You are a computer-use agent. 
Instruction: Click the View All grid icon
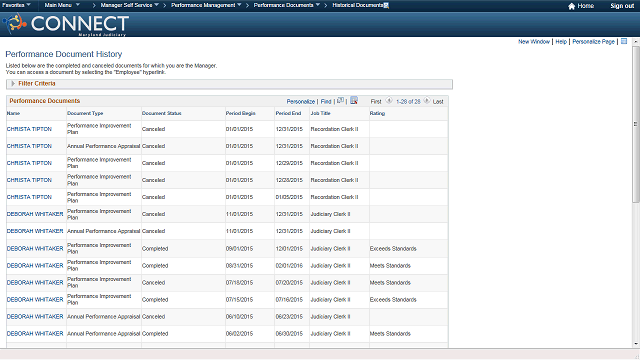click(x=340, y=100)
